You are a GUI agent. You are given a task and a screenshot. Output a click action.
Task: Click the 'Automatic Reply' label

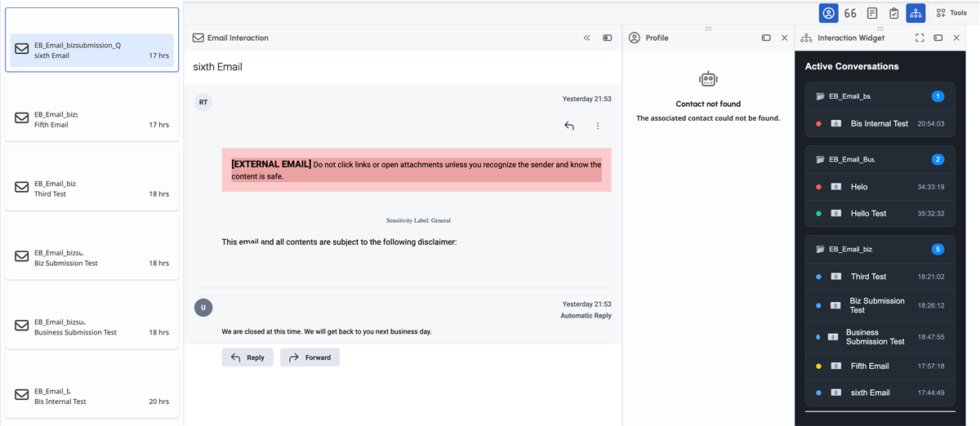(x=586, y=316)
